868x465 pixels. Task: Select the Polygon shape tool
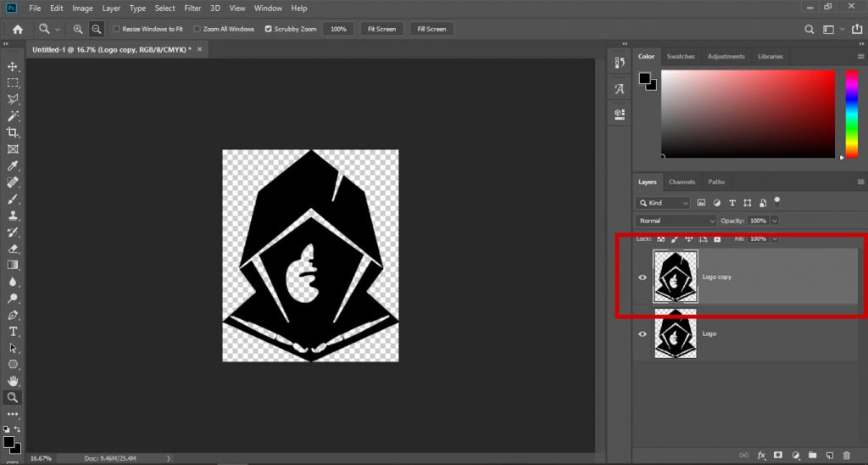(12, 365)
